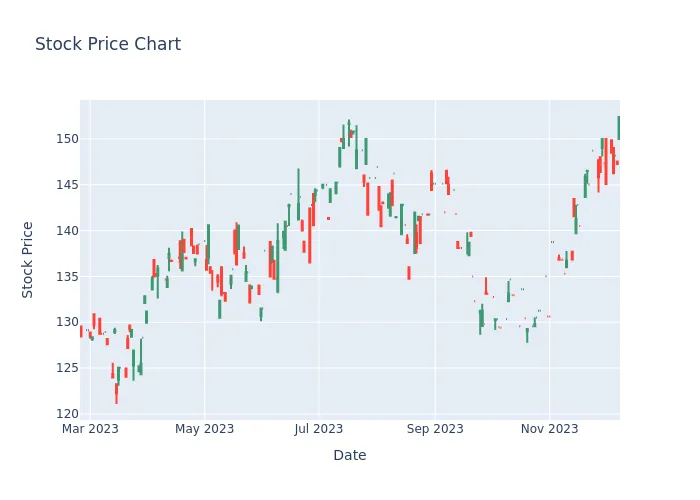Screen dimensions: 700x500
Task: Click the 140 y-axis tick label
Action: coord(67,231)
